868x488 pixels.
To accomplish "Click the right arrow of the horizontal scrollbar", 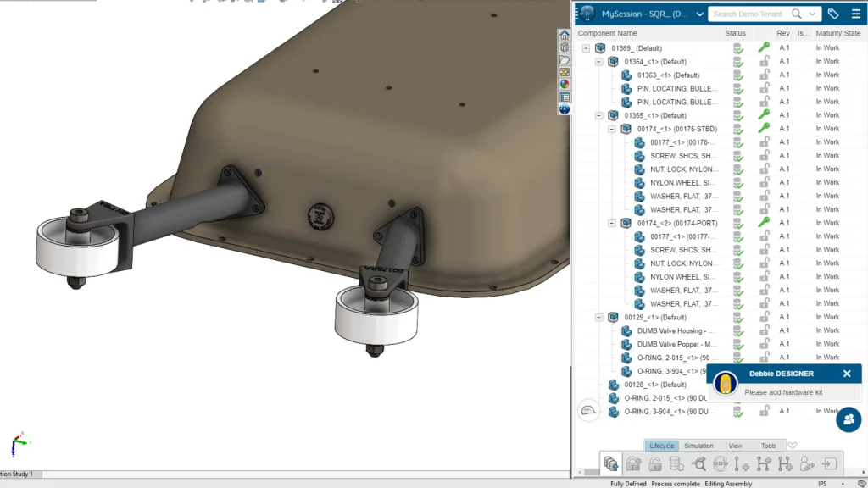I will tap(864, 472).
